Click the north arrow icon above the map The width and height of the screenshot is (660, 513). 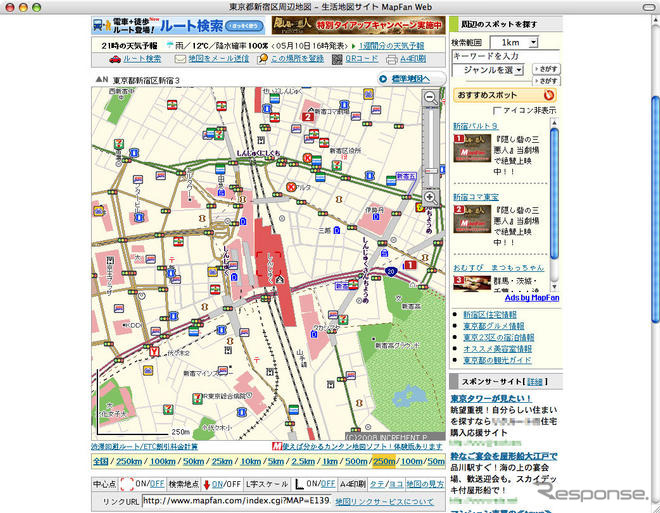click(102, 79)
